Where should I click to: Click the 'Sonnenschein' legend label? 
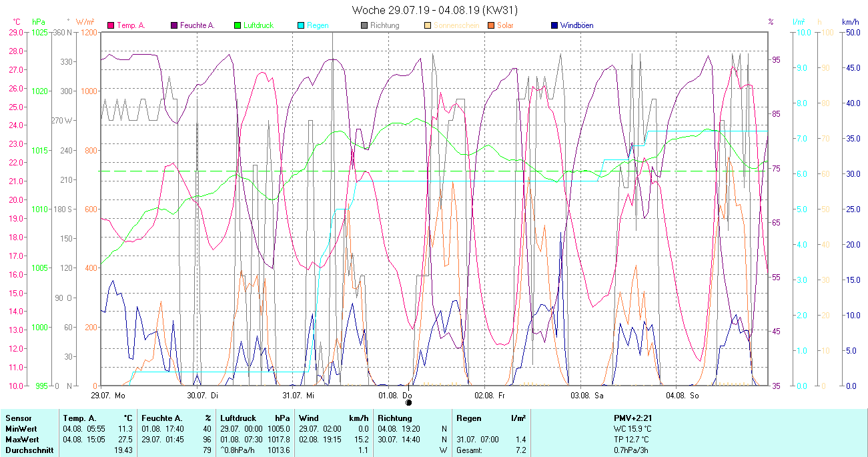click(x=456, y=25)
